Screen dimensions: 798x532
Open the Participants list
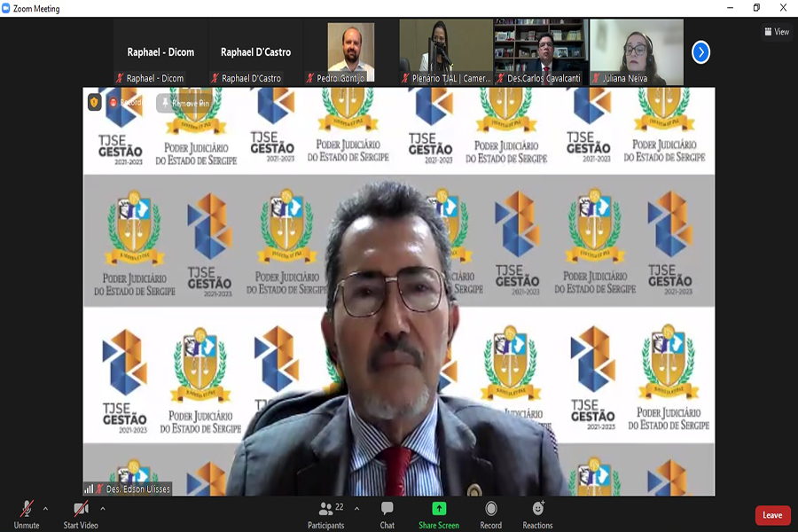pyautogui.click(x=326, y=513)
